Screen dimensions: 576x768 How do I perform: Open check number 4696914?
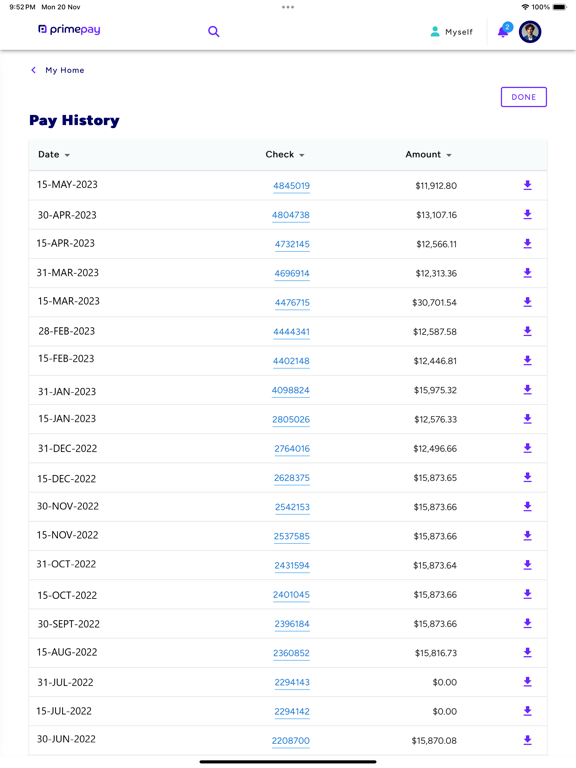click(292, 273)
